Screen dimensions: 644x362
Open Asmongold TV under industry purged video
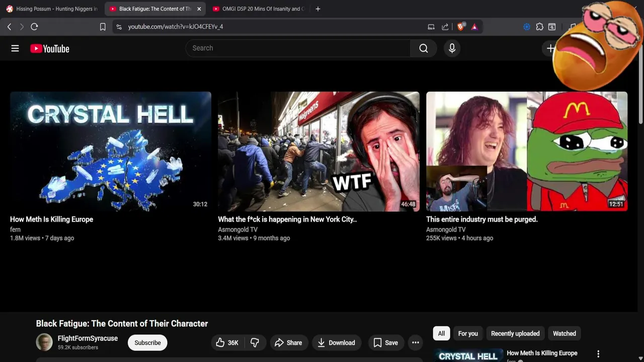pos(446,229)
